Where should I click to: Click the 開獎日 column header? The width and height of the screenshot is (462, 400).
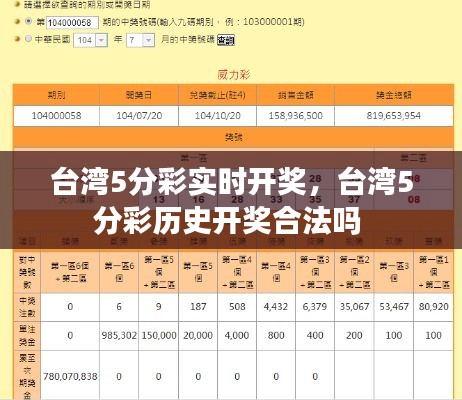click(x=139, y=95)
